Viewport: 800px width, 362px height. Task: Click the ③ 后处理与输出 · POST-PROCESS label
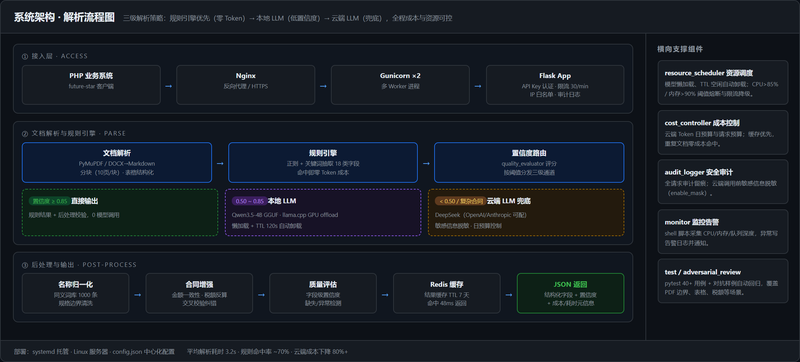(79, 265)
